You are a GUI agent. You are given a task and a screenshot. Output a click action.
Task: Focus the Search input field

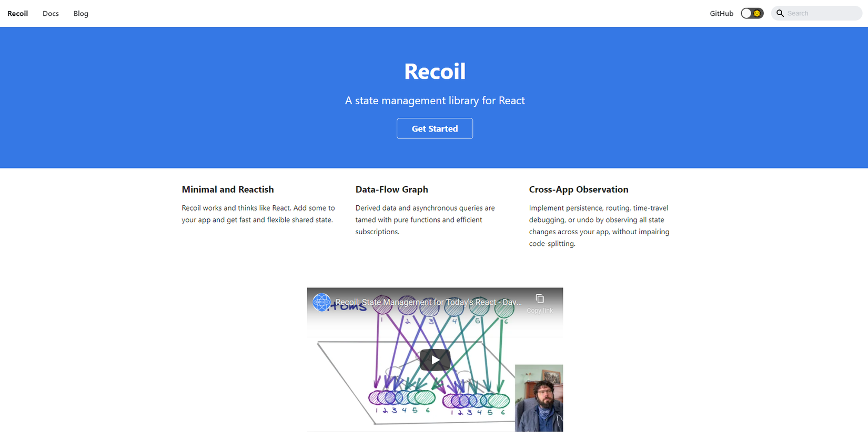(x=822, y=14)
